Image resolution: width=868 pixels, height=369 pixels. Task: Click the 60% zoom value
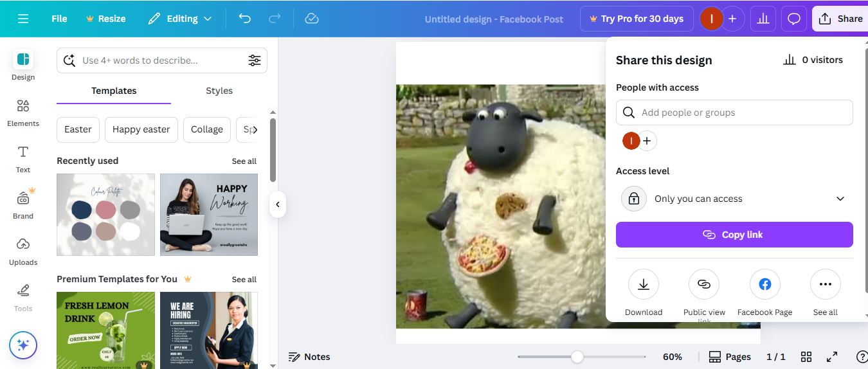[x=673, y=357]
